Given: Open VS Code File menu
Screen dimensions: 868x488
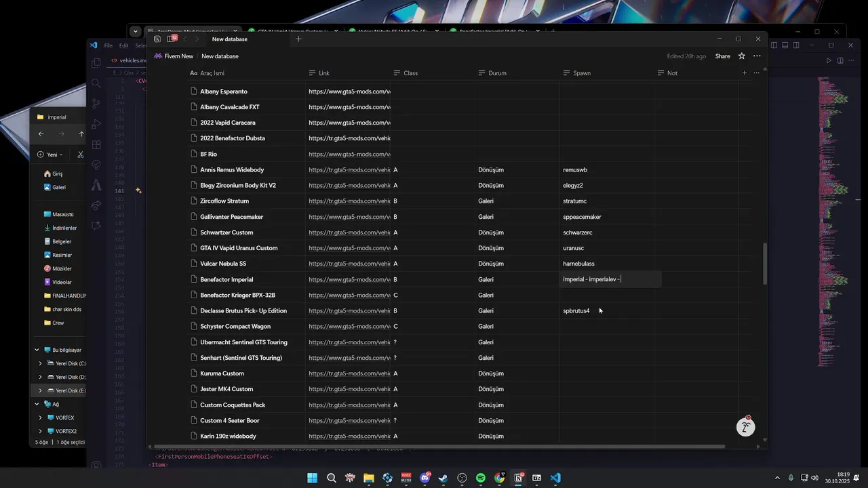Looking at the screenshot, I should [x=108, y=45].
